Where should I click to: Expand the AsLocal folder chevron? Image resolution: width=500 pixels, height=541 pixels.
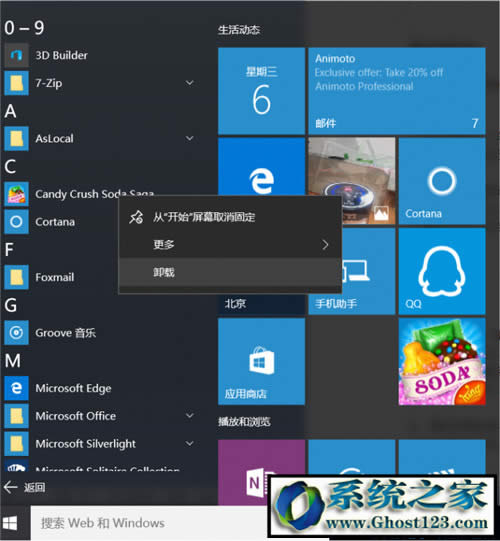[189, 138]
